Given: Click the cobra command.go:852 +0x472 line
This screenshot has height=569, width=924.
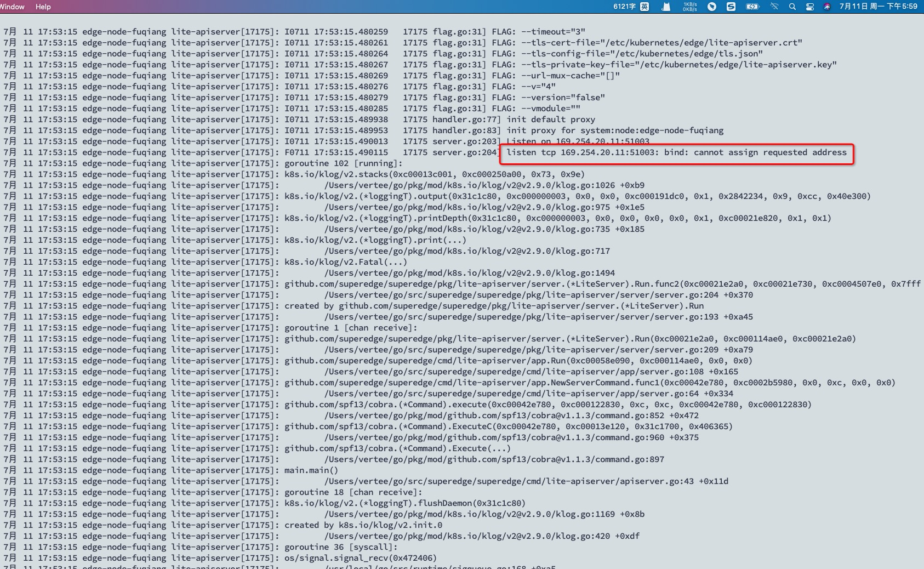Looking at the screenshot, I should [511, 416].
